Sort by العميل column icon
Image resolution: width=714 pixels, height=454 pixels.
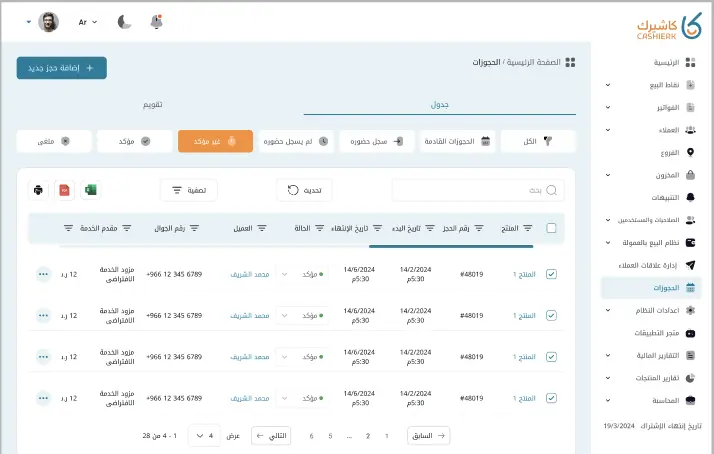click(x=262, y=228)
